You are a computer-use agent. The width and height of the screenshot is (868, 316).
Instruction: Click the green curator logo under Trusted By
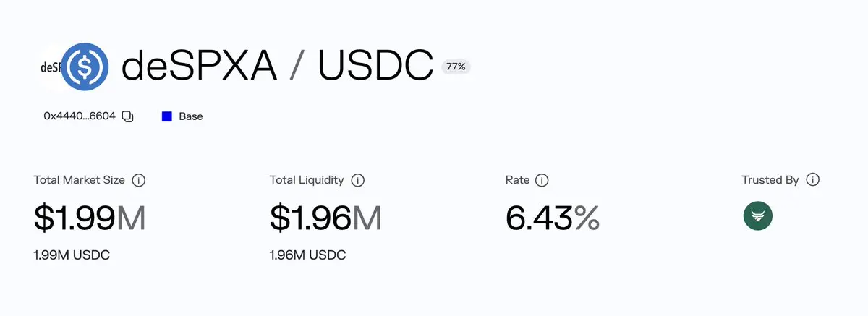pyautogui.click(x=757, y=216)
